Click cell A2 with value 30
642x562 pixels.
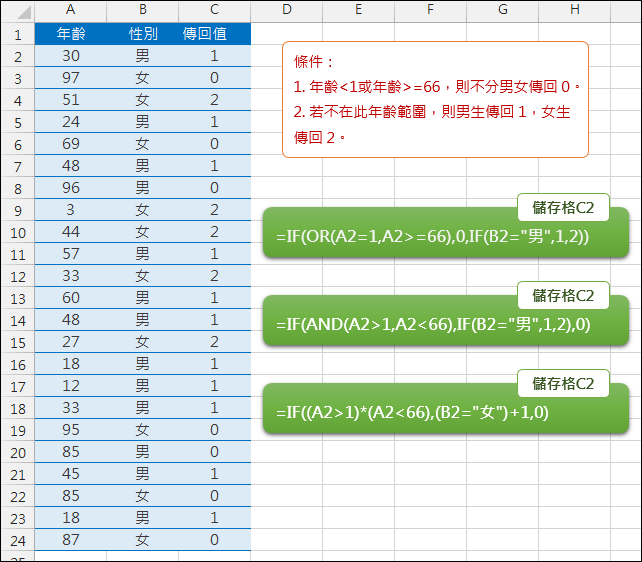tap(70, 56)
